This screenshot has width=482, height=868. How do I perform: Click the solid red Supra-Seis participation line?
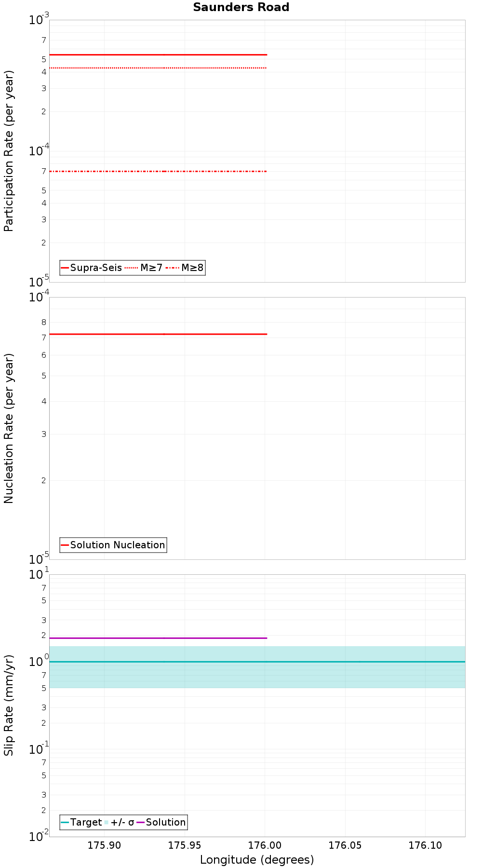pyautogui.click(x=158, y=55)
